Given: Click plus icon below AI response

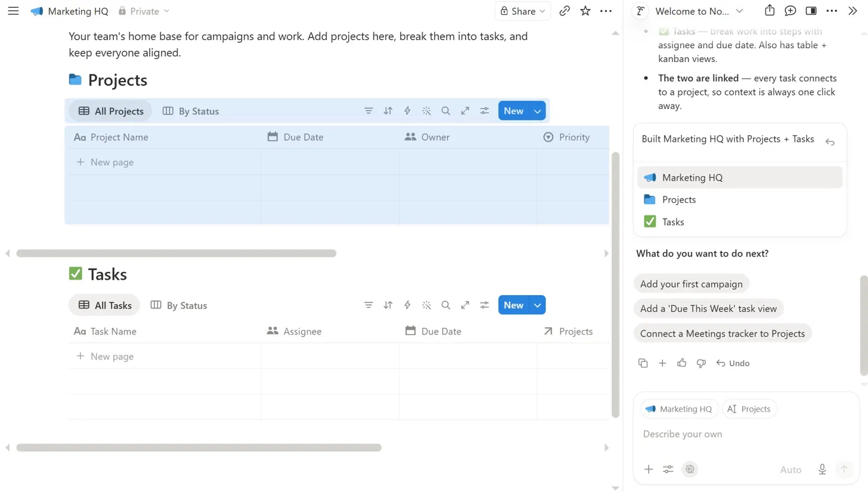Looking at the screenshot, I should (662, 363).
